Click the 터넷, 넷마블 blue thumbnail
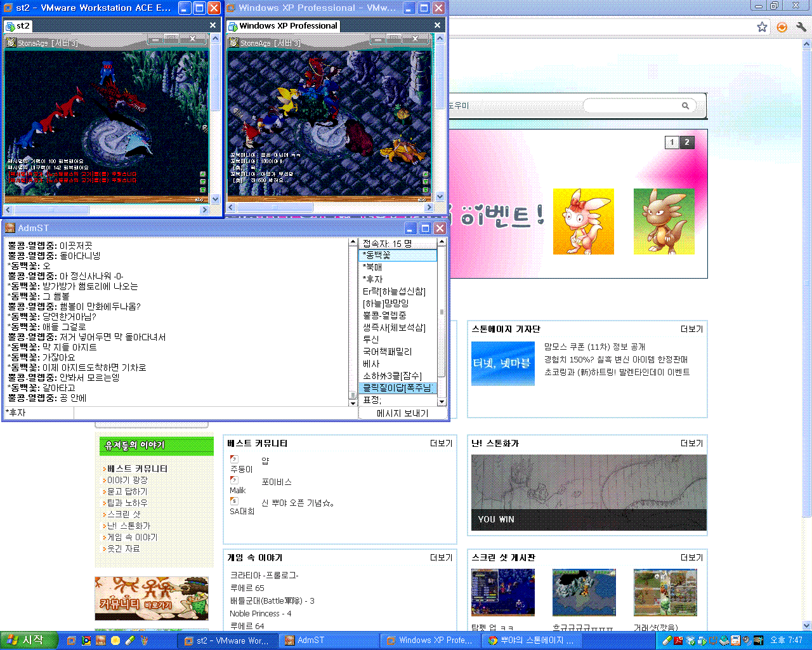 (x=503, y=364)
